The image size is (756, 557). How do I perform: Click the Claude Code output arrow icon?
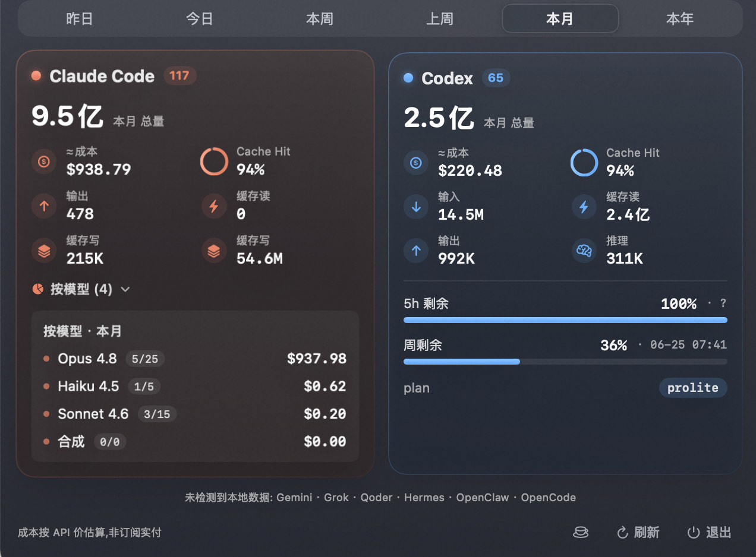point(44,205)
